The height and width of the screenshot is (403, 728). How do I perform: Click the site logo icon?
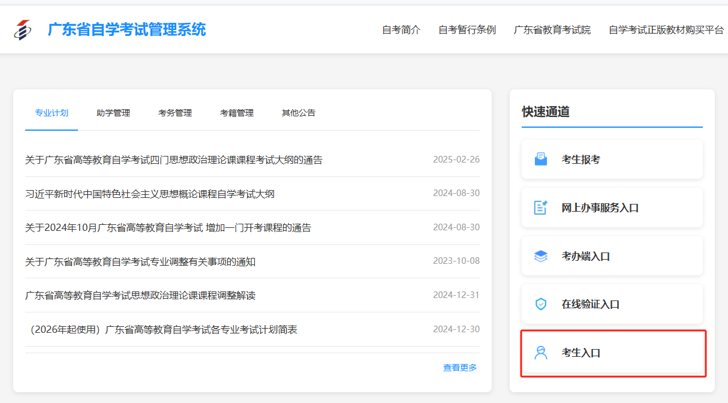pos(22,30)
